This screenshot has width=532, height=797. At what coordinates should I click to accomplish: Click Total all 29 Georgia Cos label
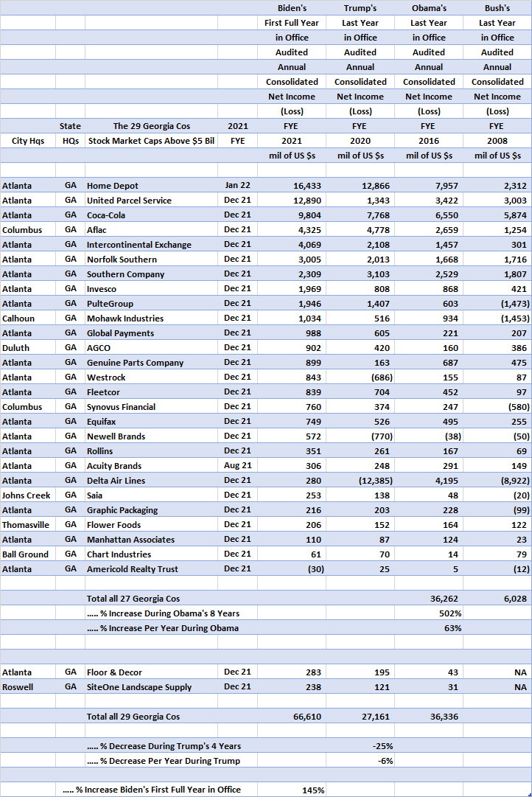tap(133, 716)
